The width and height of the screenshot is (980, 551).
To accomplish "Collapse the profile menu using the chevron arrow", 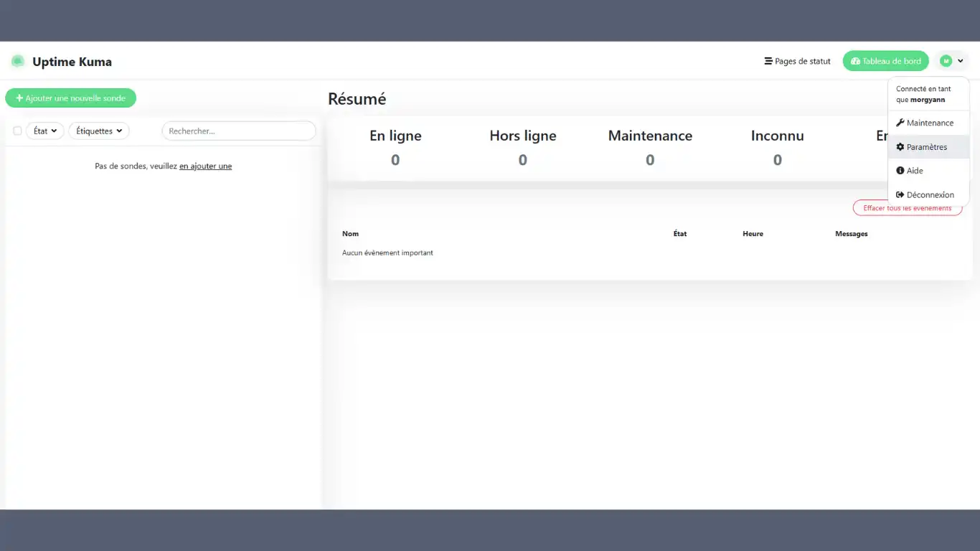I will pyautogui.click(x=961, y=62).
